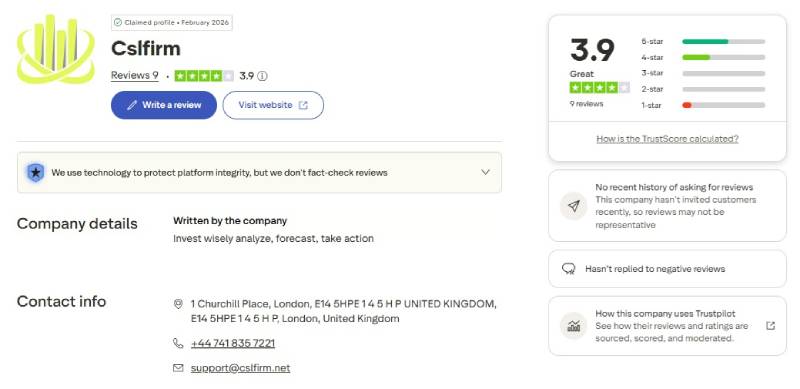
Task: Click the blue shield star icon
Action: click(x=35, y=173)
